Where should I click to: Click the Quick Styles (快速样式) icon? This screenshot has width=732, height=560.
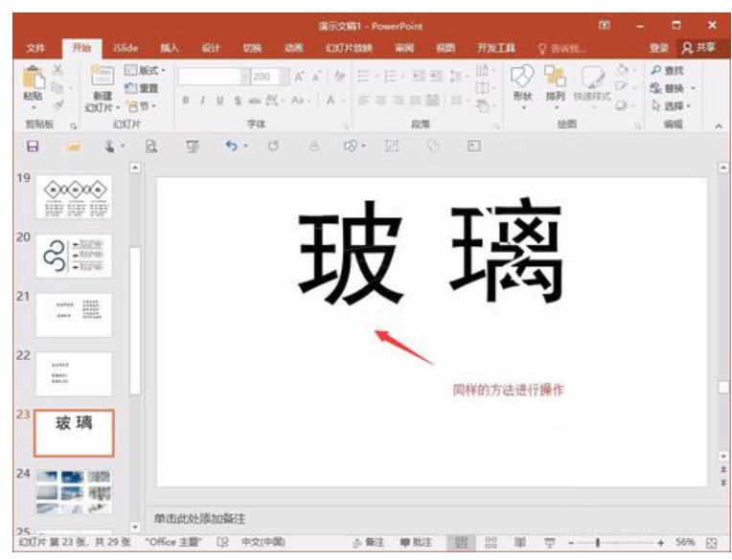click(594, 80)
